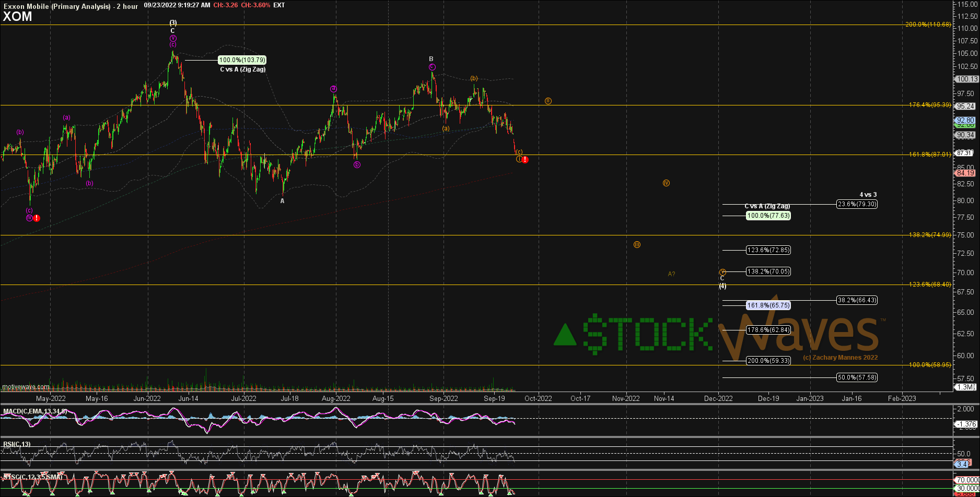Click the 123.6%(72.85) target label
Viewport: 980px width, 497px height.
[x=768, y=250]
